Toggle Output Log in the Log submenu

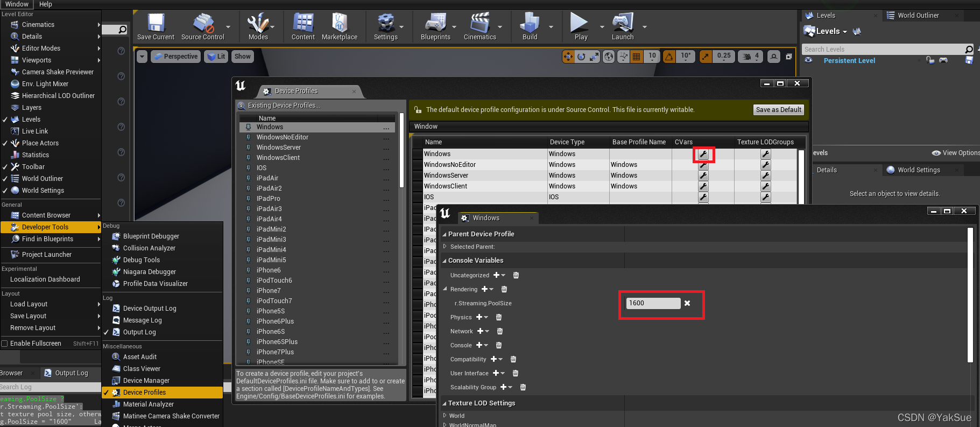point(163,332)
